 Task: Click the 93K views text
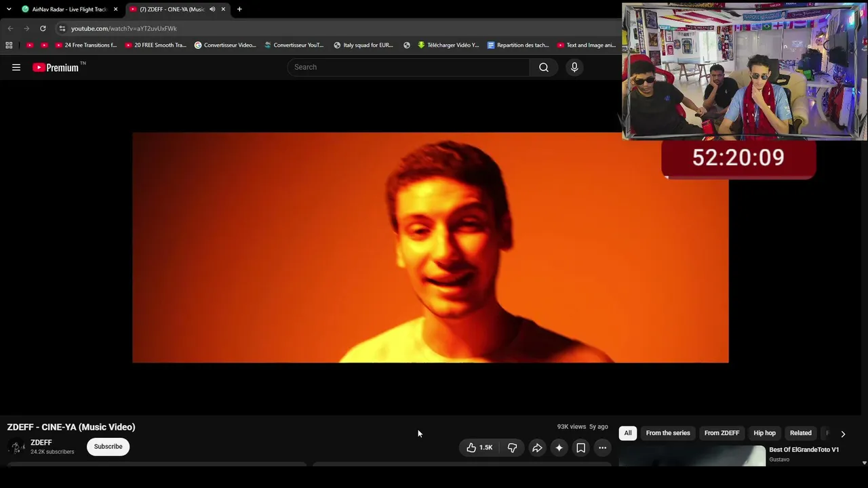pyautogui.click(x=572, y=427)
